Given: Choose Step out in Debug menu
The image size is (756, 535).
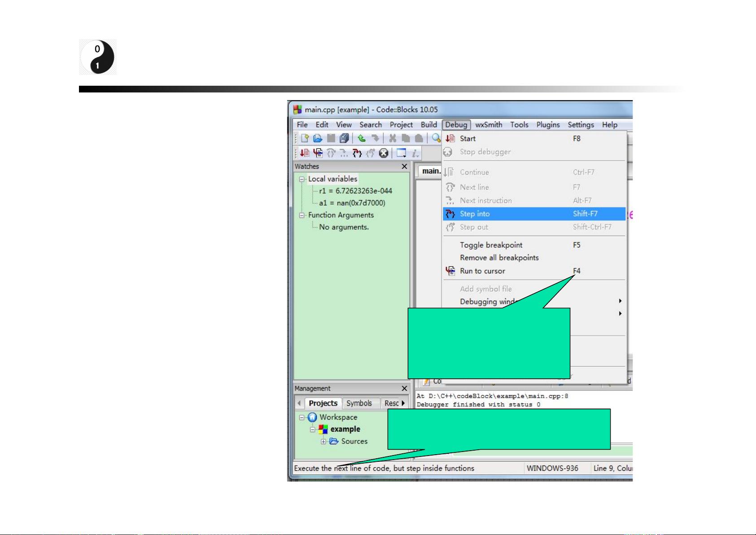Looking at the screenshot, I should pos(534,227).
